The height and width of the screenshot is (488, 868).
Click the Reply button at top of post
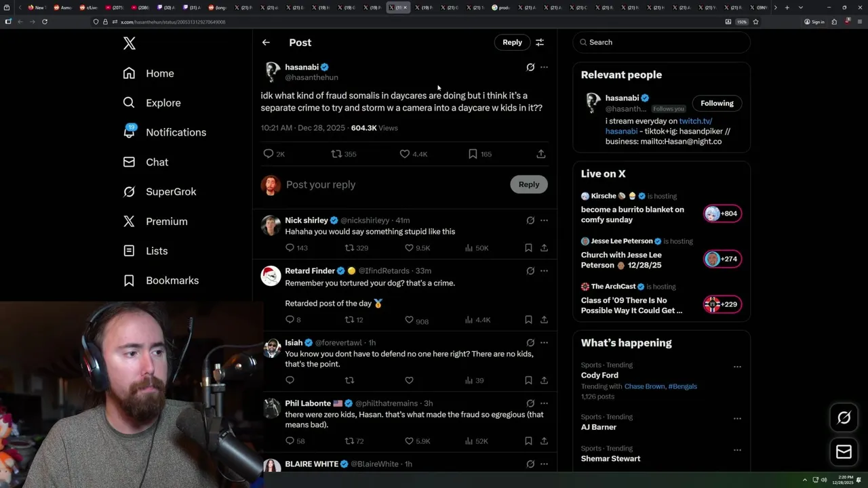tap(512, 42)
